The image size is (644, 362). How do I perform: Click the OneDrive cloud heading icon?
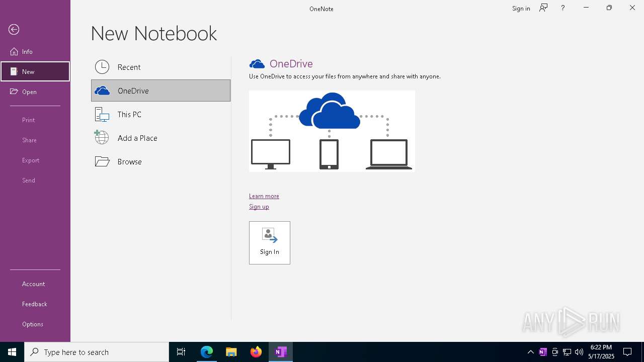click(x=257, y=64)
